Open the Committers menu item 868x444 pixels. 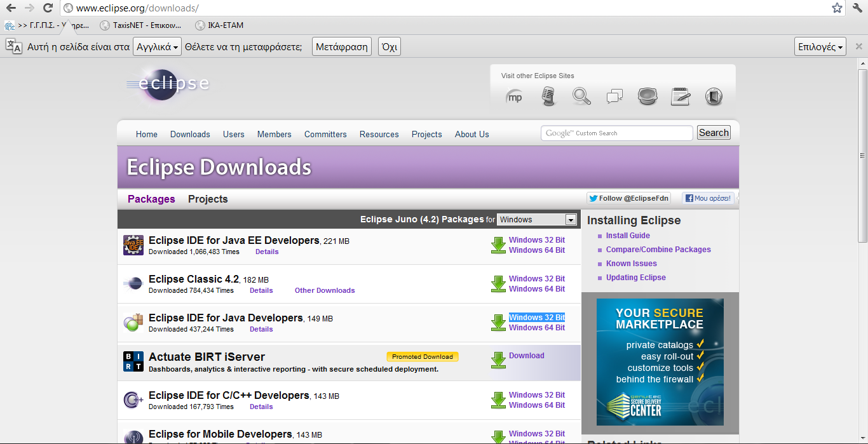coord(325,134)
